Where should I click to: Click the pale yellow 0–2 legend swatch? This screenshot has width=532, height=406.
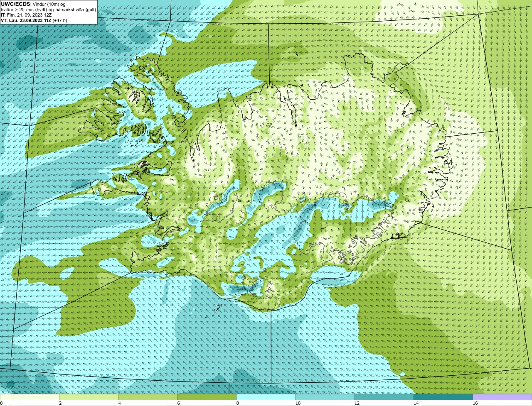(30, 397)
